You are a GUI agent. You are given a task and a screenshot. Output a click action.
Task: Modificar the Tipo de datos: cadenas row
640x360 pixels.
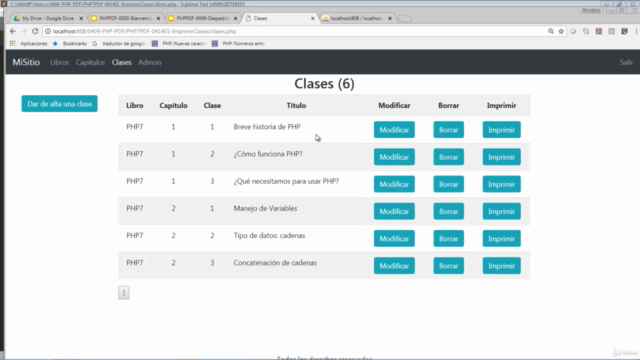click(394, 239)
